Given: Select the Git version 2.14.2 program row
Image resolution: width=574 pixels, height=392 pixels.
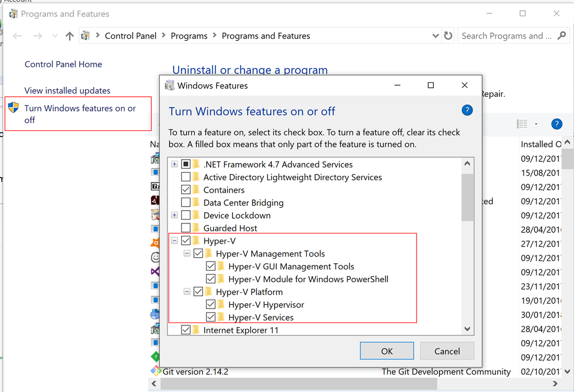Looking at the screenshot, I should 355,371.
